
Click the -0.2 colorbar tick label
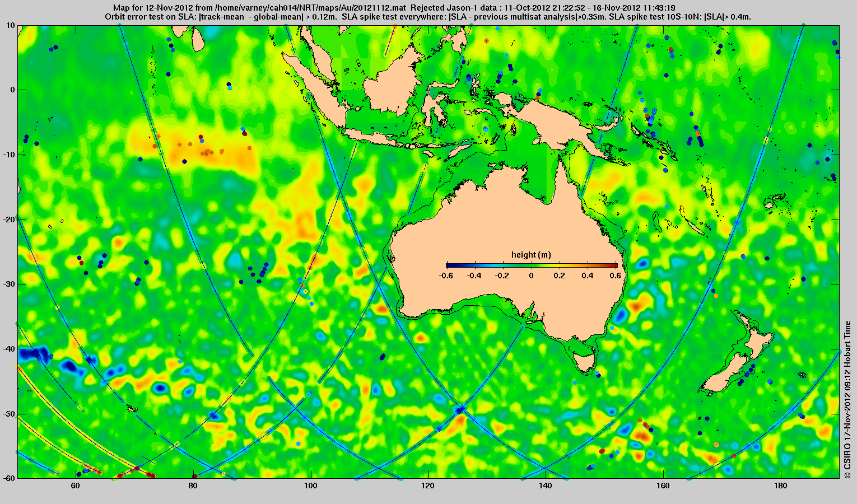pos(502,276)
